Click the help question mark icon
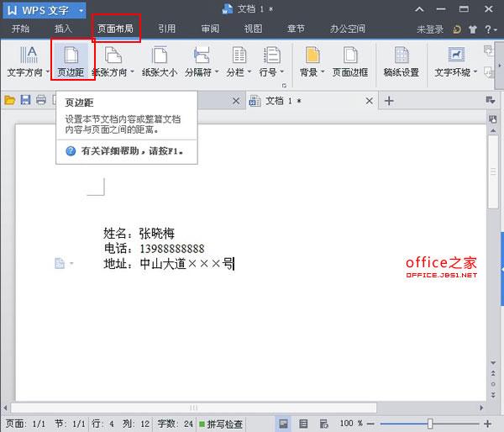Image resolution: width=504 pixels, height=432 pixels. 488,29
